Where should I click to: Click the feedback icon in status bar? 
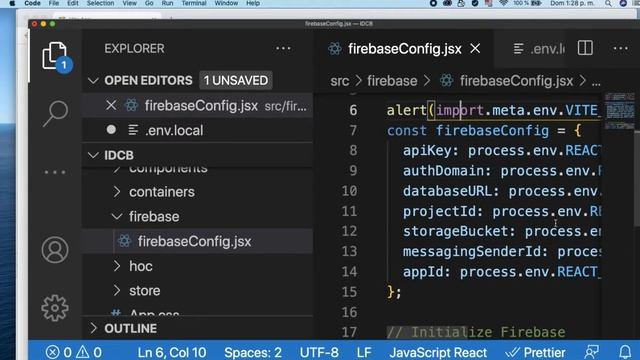592,352
